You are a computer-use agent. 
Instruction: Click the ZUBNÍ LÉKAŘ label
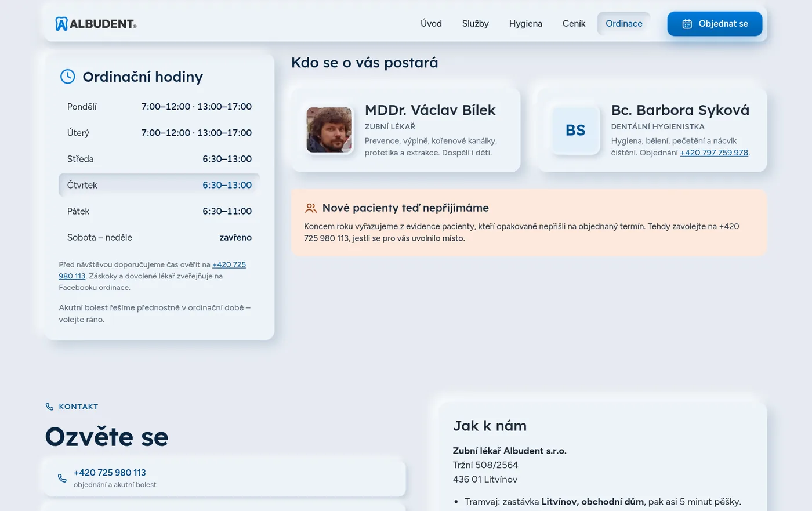(x=390, y=126)
